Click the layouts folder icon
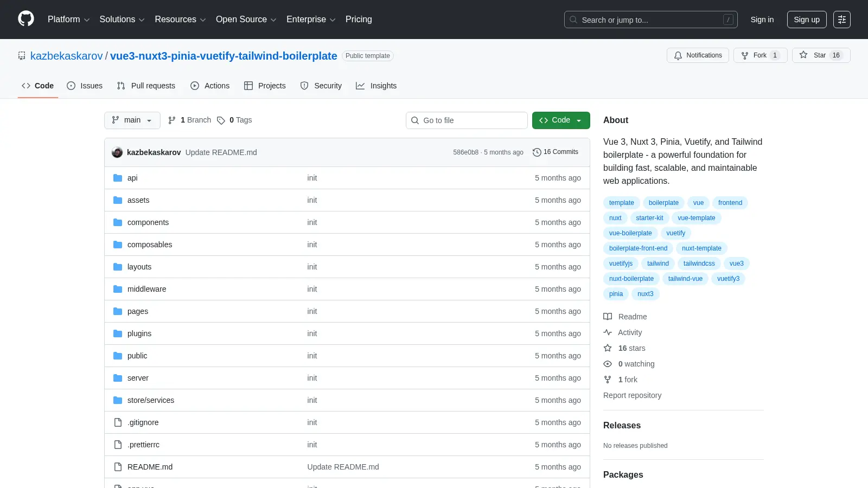The image size is (868, 488). 118,267
